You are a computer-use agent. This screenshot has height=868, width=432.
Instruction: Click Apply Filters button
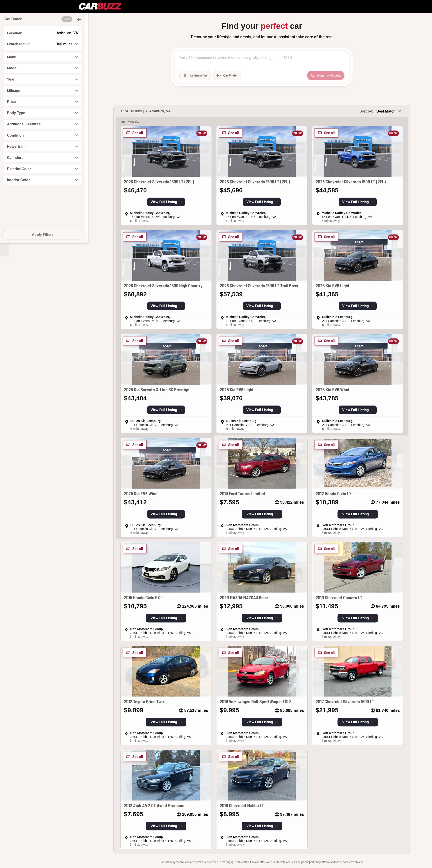pyautogui.click(x=43, y=235)
